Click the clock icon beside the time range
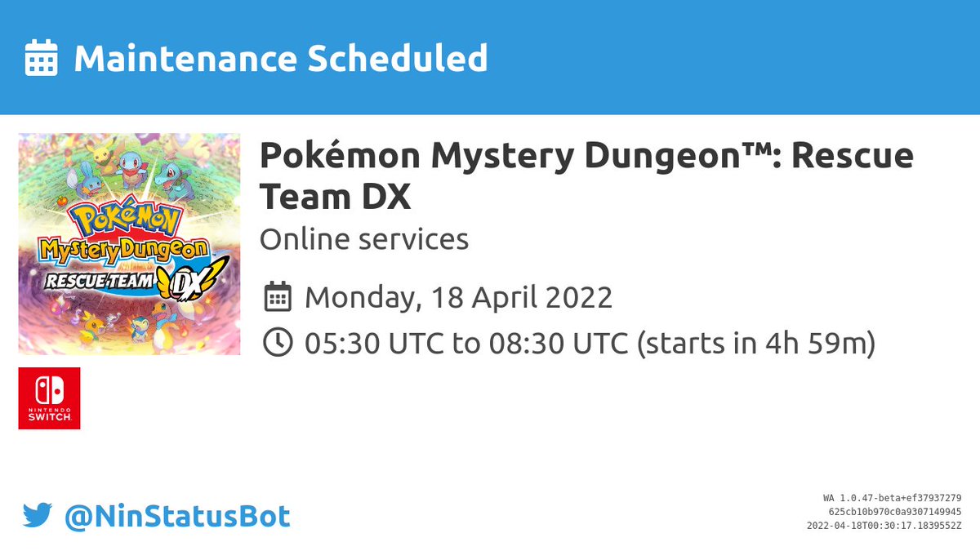 [x=278, y=344]
